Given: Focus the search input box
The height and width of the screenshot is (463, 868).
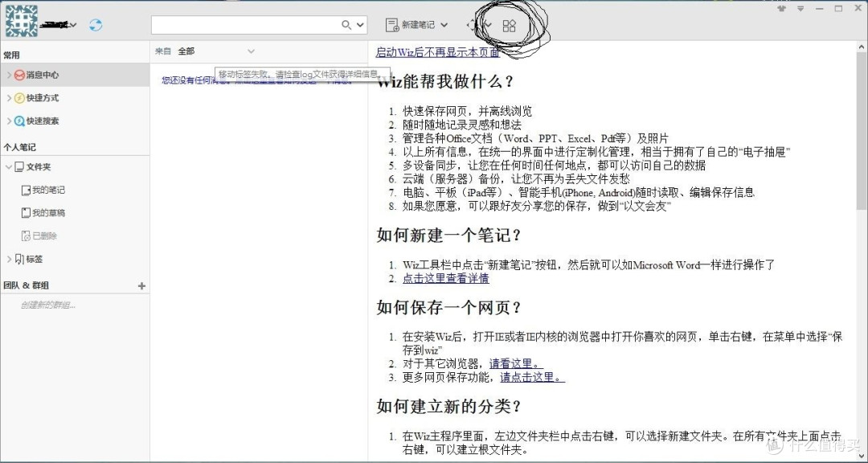Looking at the screenshot, I should (247, 25).
